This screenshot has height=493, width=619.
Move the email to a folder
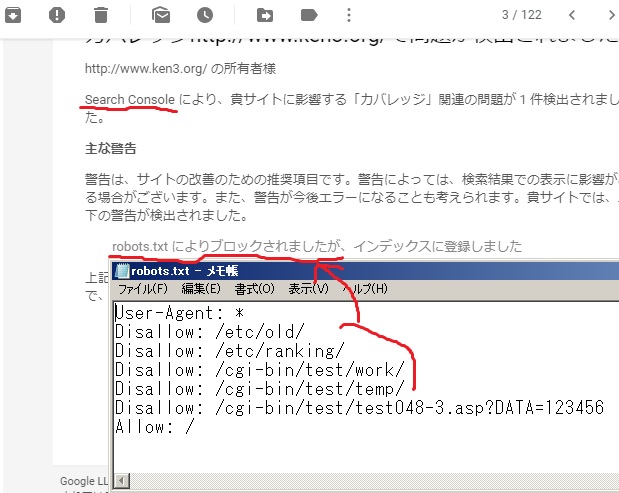click(x=264, y=15)
